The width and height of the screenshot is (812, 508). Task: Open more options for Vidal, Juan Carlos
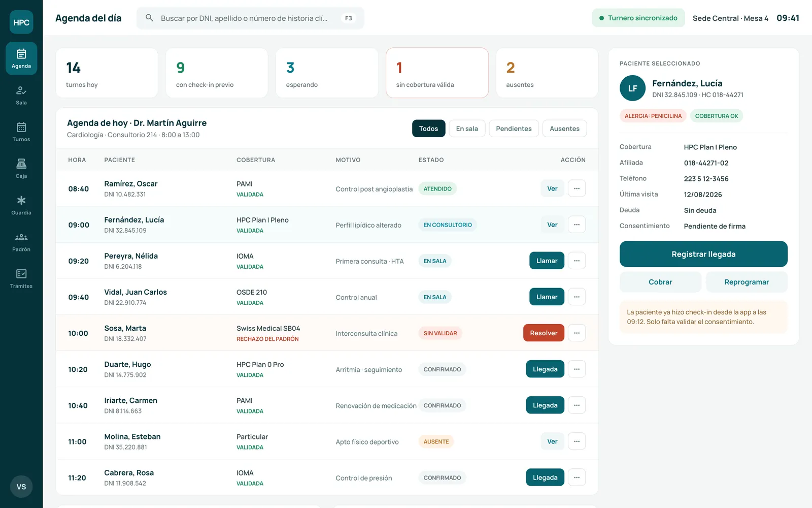[577, 297]
